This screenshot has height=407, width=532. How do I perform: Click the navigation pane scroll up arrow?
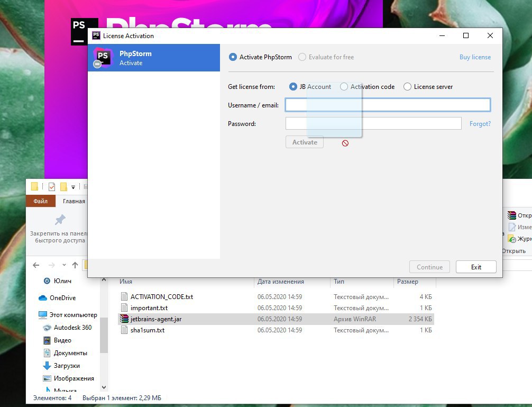point(104,279)
